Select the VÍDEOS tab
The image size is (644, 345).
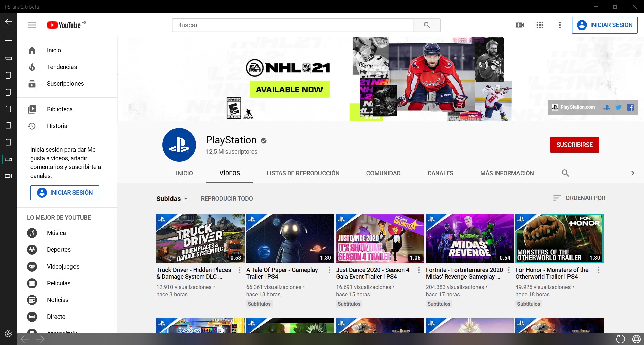[230, 173]
